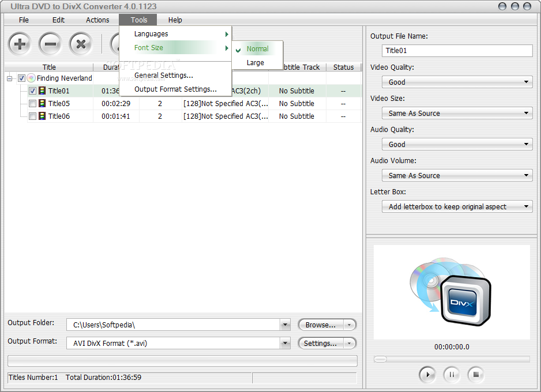Open General Settings from Tools menu
Viewport: 541px width, 392px height.
pos(175,75)
